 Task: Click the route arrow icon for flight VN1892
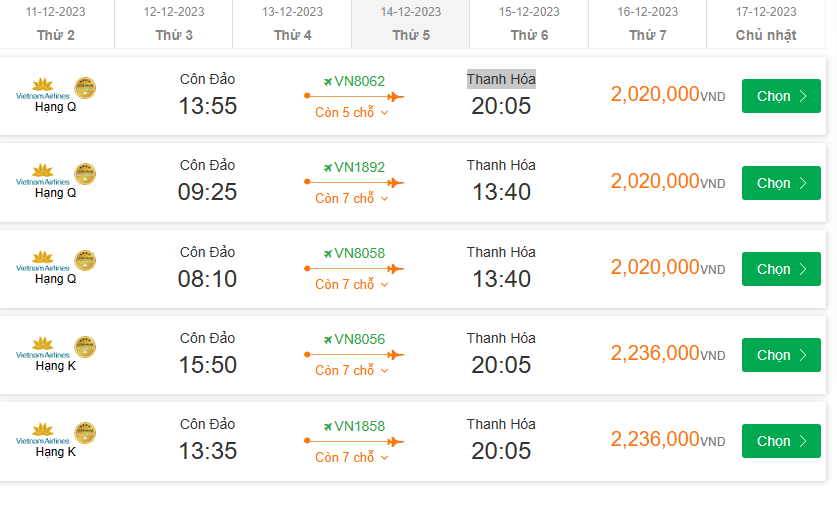pos(353,183)
